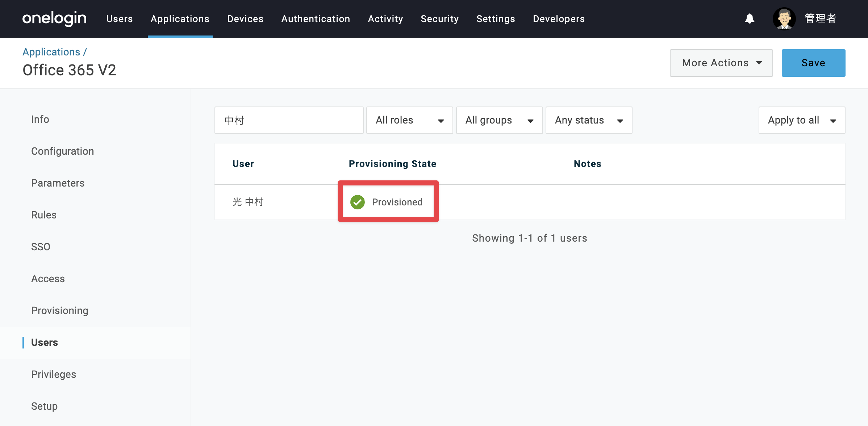The width and height of the screenshot is (868, 426).
Task: Open the Settings top menu
Action: 496,19
